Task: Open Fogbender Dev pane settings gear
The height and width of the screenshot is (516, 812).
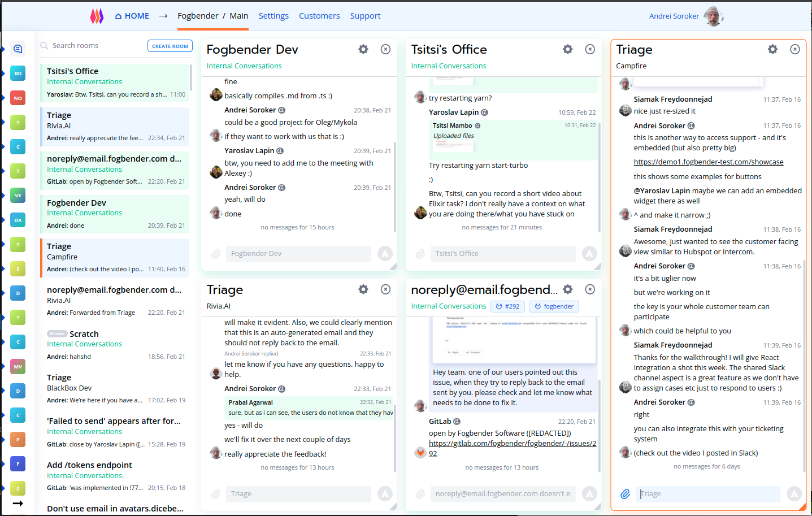Action: tap(363, 49)
